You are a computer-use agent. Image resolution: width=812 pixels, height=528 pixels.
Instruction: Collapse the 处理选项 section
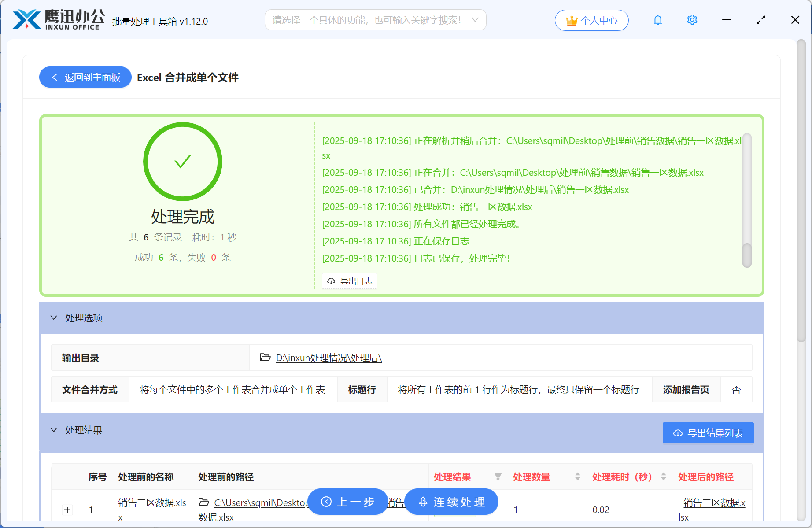[x=54, y=318]
